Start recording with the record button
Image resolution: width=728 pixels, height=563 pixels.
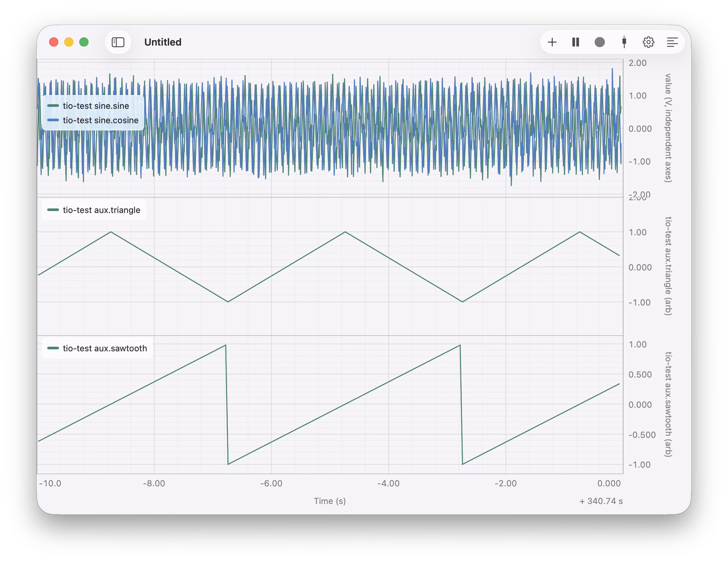click(x=600, y=42)
